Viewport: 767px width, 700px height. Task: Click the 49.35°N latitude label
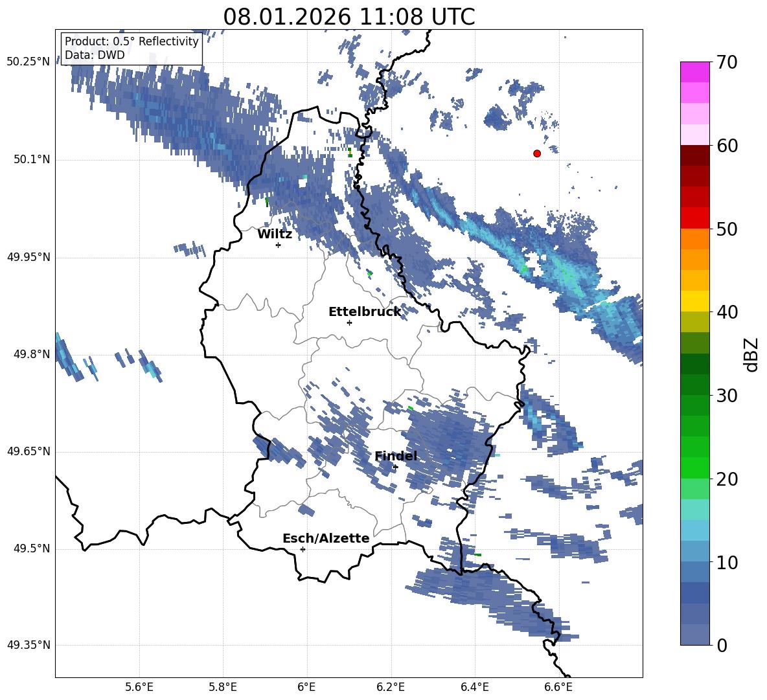(29, 645)
